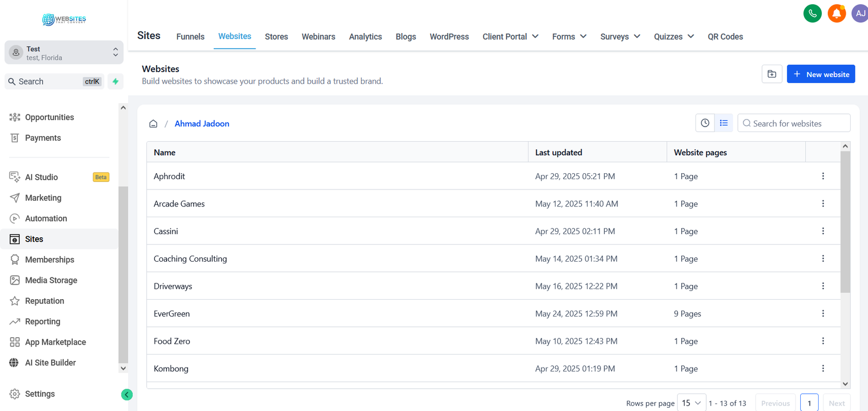Click the Name column header

(337, 152)
